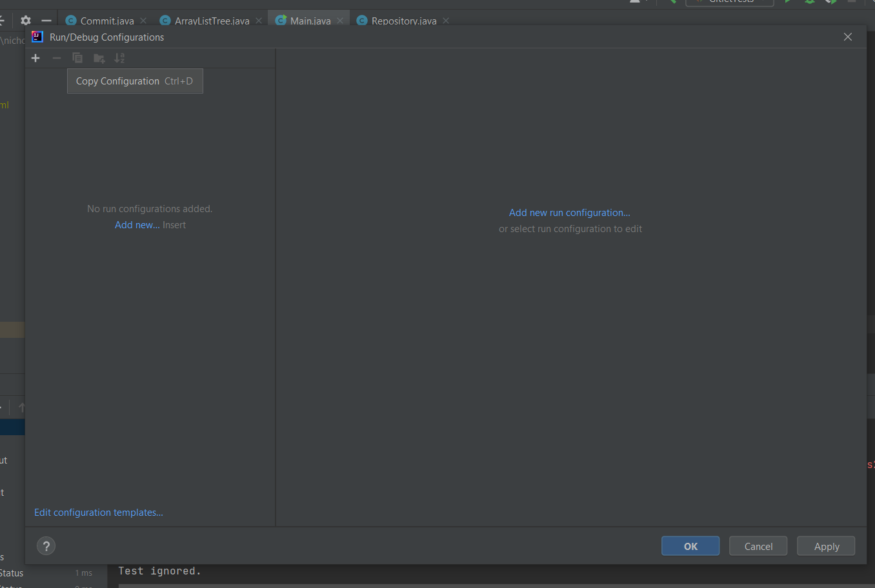875x588 pixels.
Task: Click the move into new folder icon
Action: click(x=99, y=58)
